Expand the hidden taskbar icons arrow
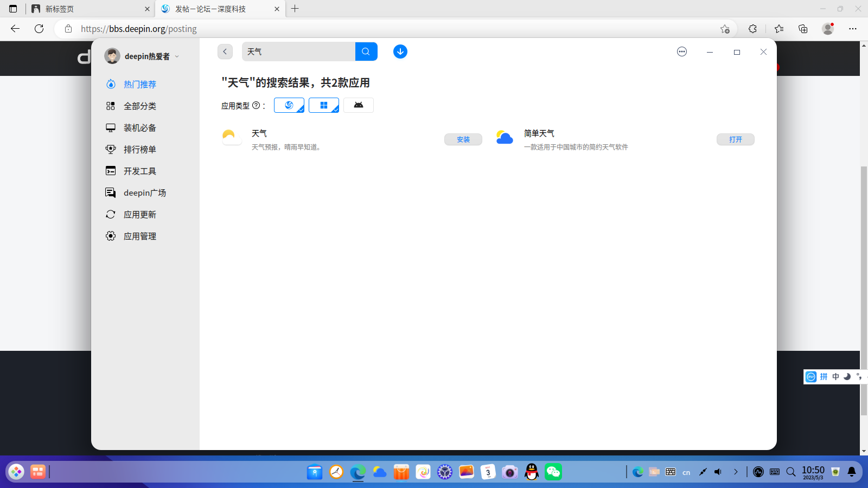Viewport: 868px width, 488px height. (736, 472)
